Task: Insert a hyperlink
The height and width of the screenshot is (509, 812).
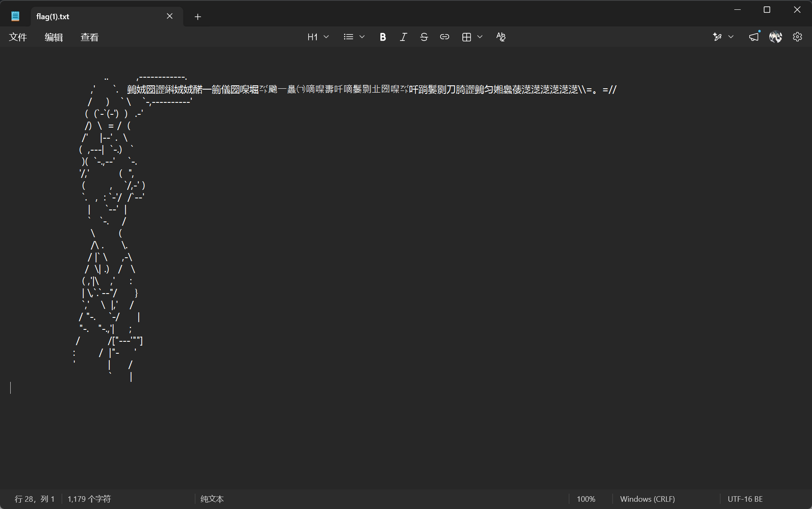Action: pyautogui.click(x=444, y=37)
